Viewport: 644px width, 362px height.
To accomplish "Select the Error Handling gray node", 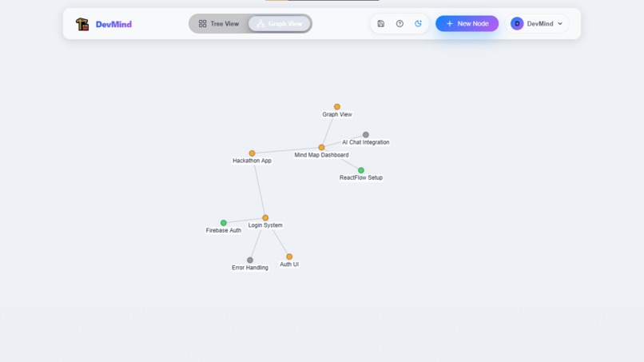I will 250,260.
